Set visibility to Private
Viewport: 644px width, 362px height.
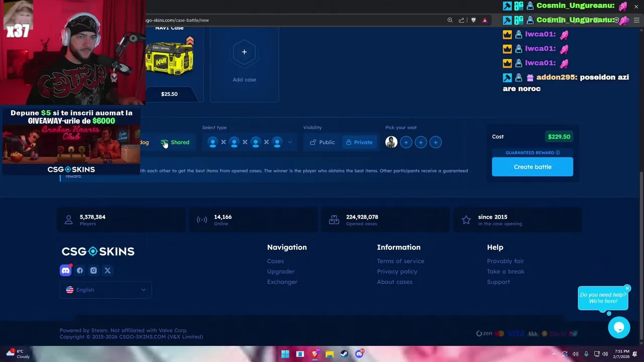[359, 142]
